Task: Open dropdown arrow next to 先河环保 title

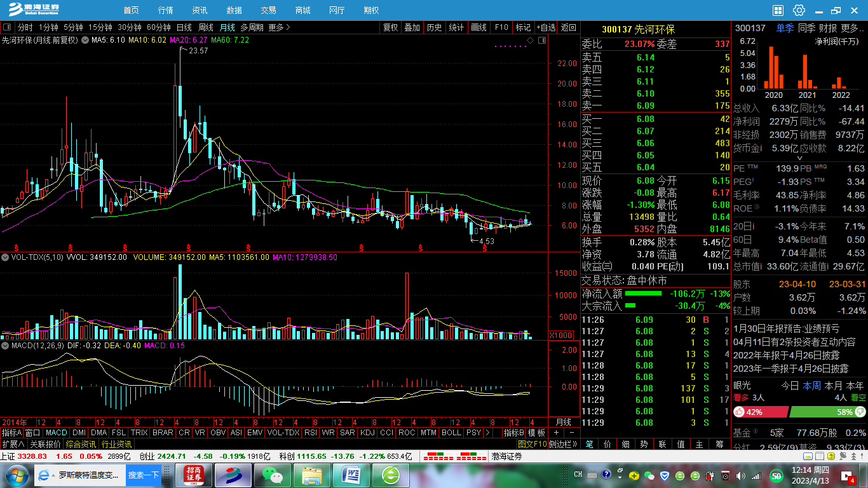Action: coord(85,40)
